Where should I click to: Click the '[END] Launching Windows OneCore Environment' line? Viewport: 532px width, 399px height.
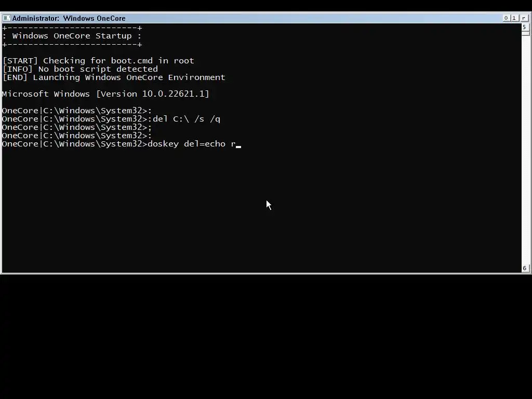pos(114,77)
